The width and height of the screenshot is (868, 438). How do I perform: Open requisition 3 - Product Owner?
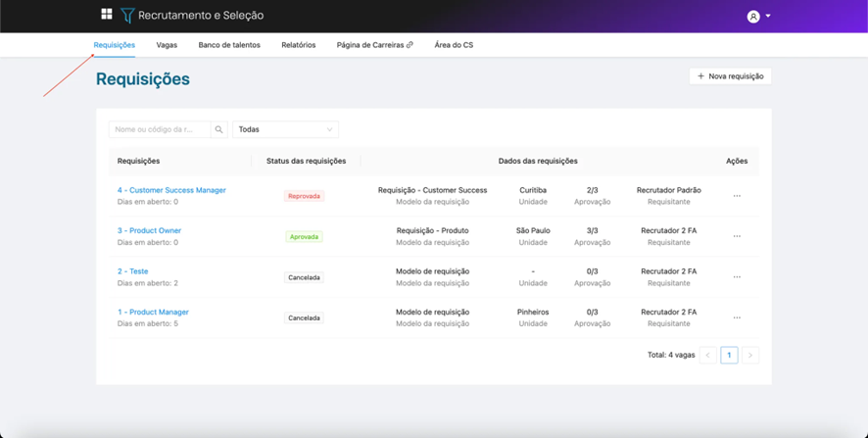pos(150,230)
